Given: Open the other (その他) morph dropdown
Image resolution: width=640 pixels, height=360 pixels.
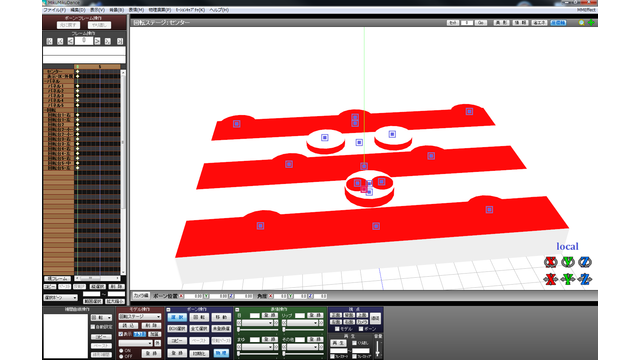Looking at the screenshot, I should point(302,347).
